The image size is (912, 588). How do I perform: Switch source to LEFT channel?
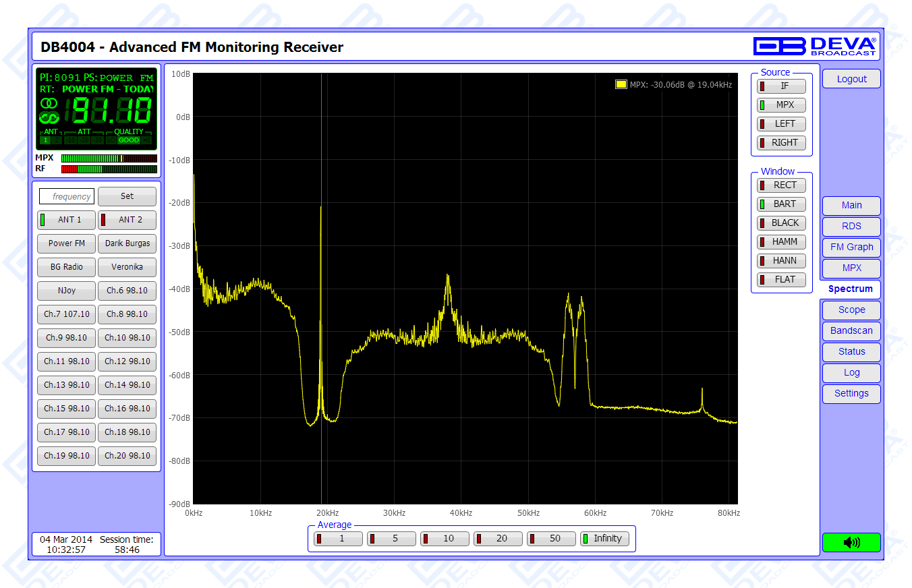(x=781, y=124)
